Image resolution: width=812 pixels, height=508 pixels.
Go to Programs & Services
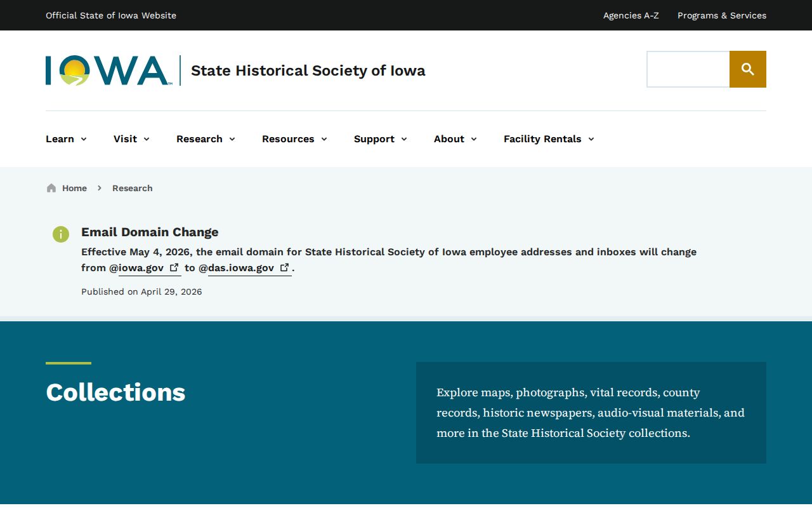(x=722, y=15)
